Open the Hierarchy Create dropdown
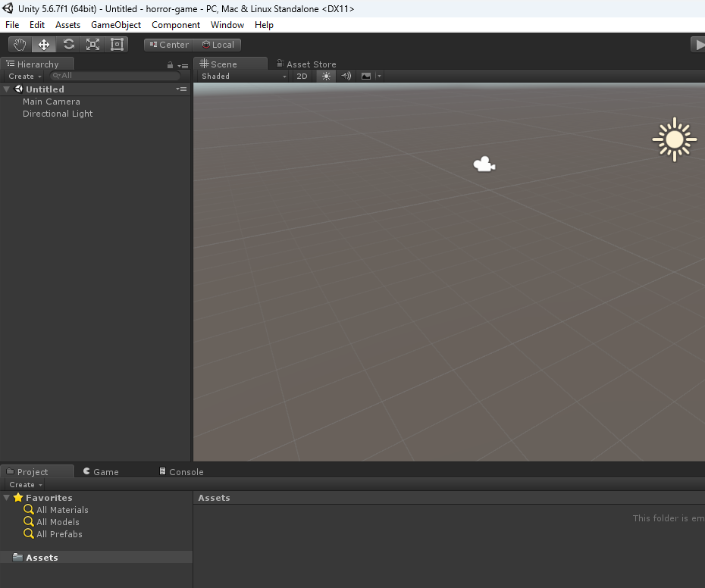Image resolution: width=705 pixels, height=588 pixels. [25, 76]
